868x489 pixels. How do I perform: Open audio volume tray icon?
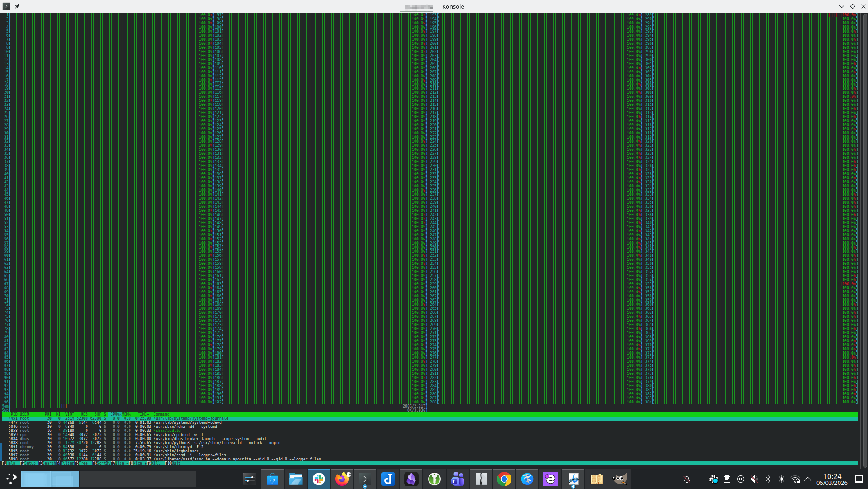(x=754, y=479)
